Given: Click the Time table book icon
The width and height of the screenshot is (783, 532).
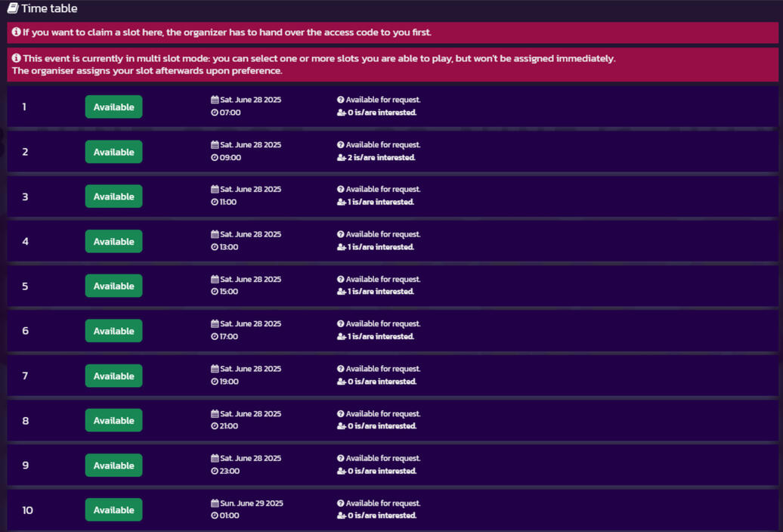Looking at the screenshot, I should [13, 8].
